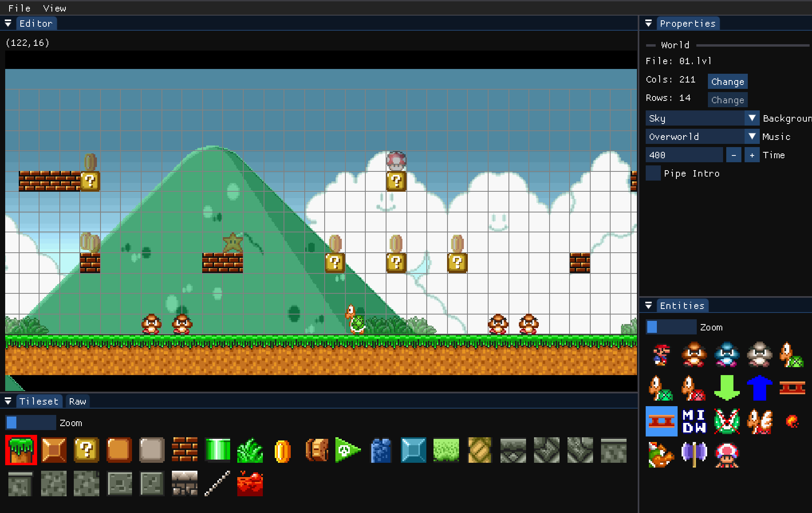
Task: Select the grass ground tile
Action: pos(21,450)
